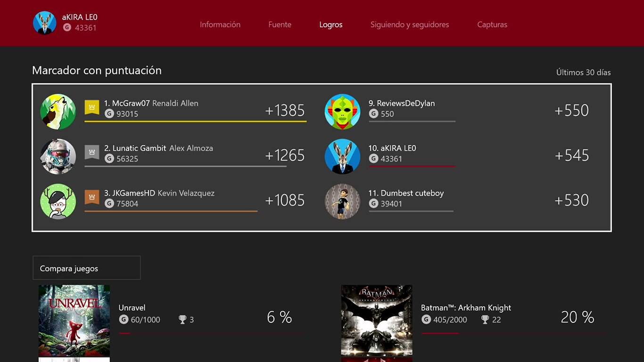Click the aKIRA LE0 gamertag in header
The image size is (644, 362).
80,17
